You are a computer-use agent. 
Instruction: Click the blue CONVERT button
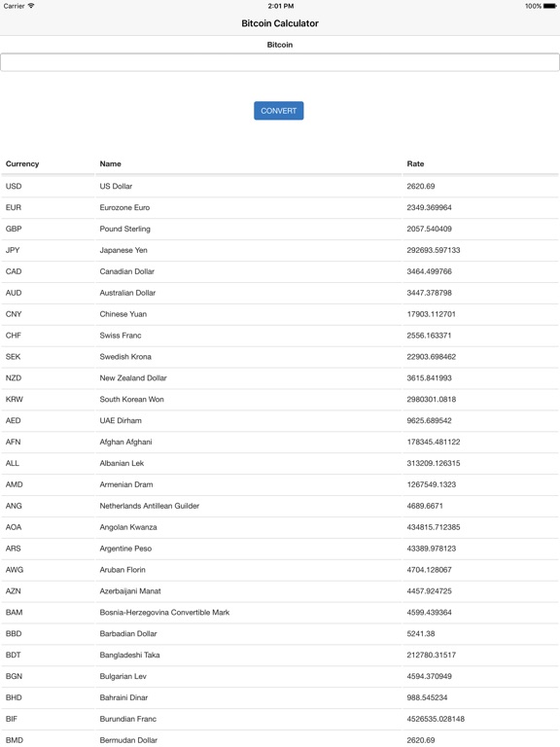279,111
